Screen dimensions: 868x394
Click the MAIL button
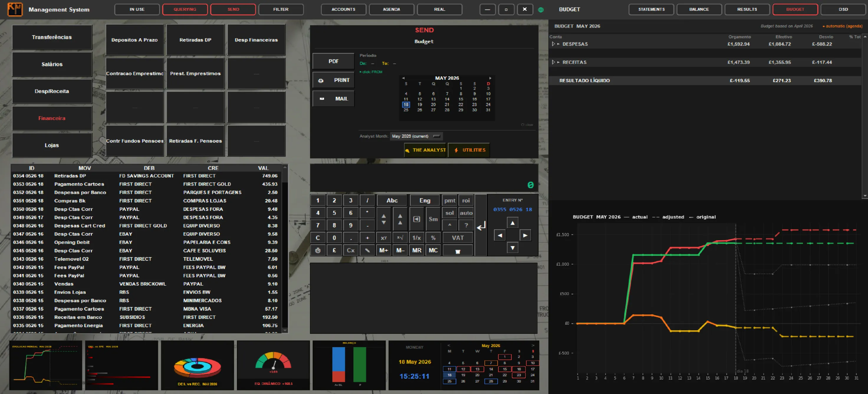(333, 99)
